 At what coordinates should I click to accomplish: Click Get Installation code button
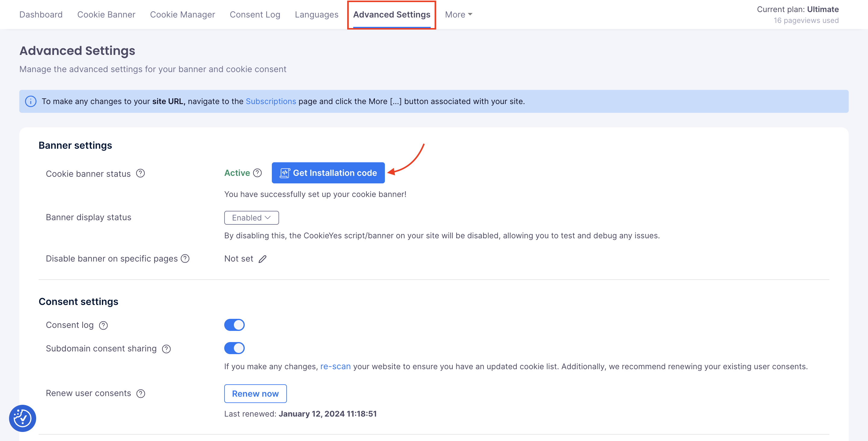point(328,173)
